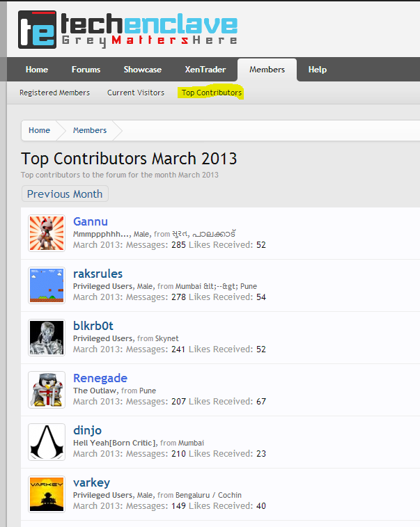Image resolution: width=420 pixels, height=527 pixels.
Task: Open raksrules' profile name link
Action: coord(98,274)
